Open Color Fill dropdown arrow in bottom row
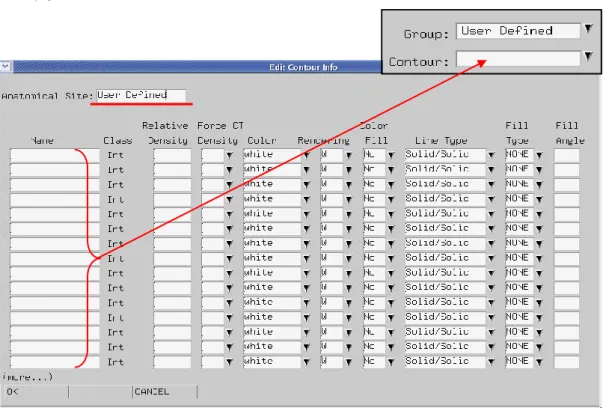The height and width of the screenshot is (408, 606). (x=391, y=362)
